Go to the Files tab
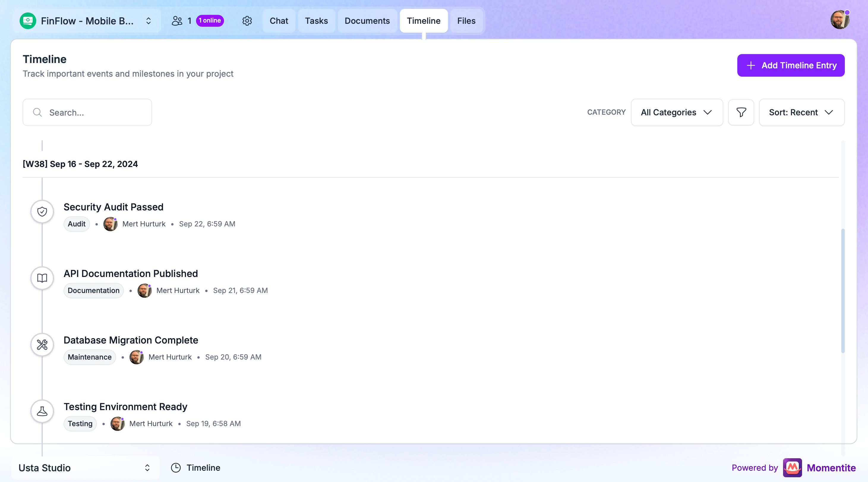Screen dimensions: 868x482 (466, 21)
